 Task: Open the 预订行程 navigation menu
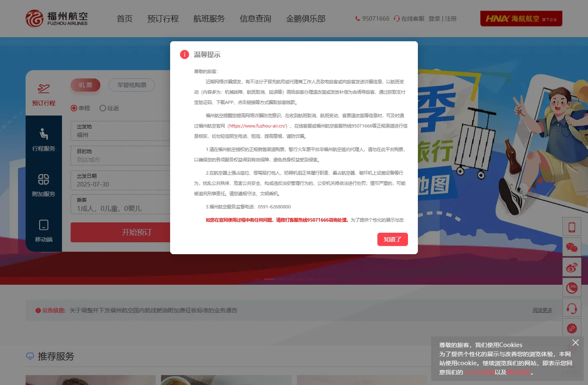point(163,19)
